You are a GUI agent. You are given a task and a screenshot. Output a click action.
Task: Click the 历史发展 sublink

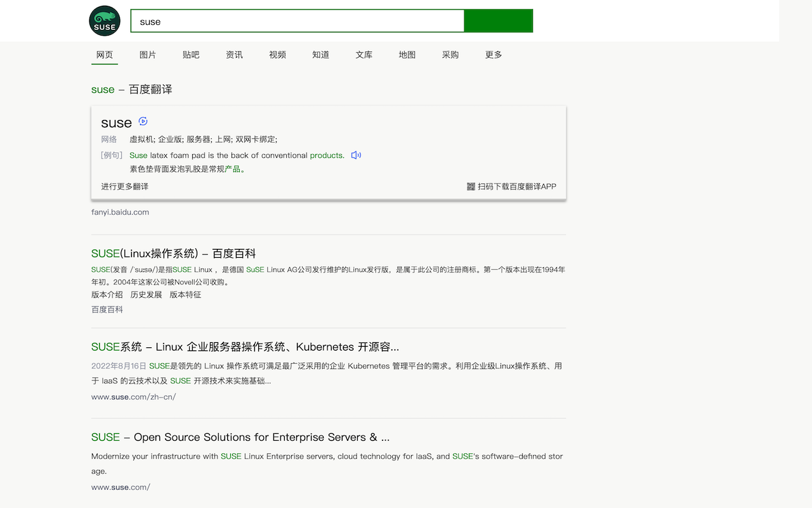click(146, 294)
